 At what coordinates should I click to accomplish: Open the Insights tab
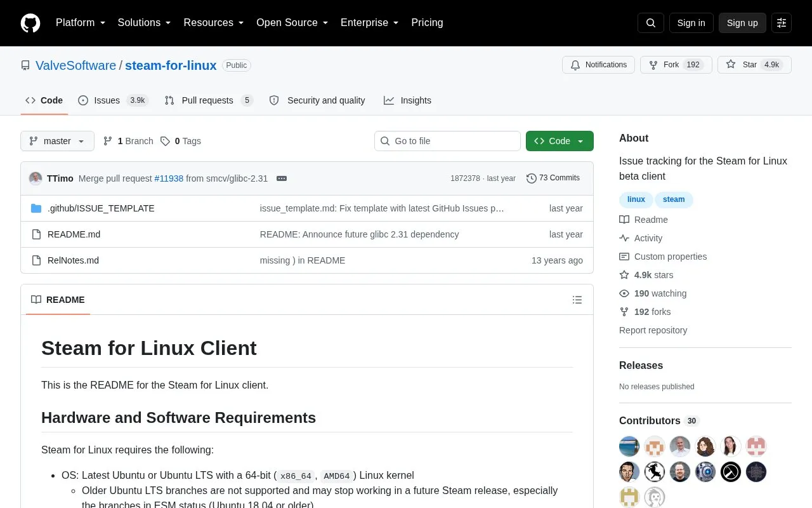point(407,100)
